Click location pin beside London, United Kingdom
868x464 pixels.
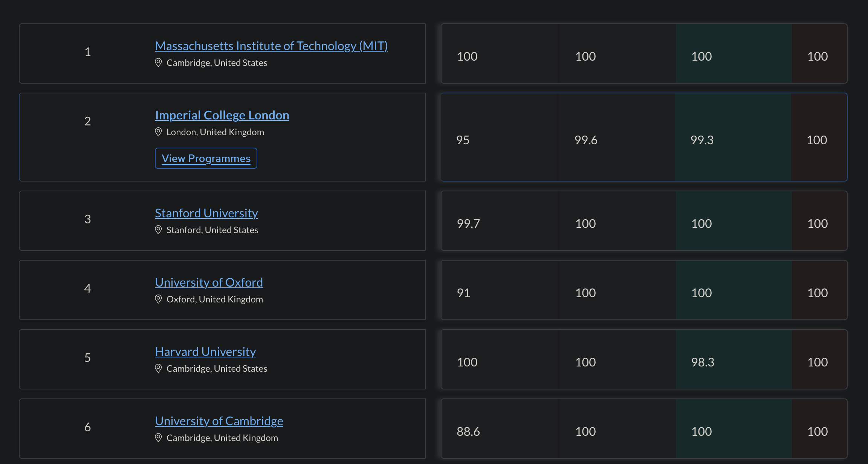tap(158, 132)
